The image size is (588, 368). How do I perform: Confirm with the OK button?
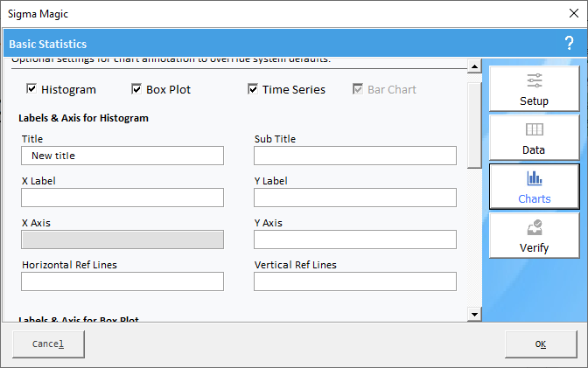[540, 344]
